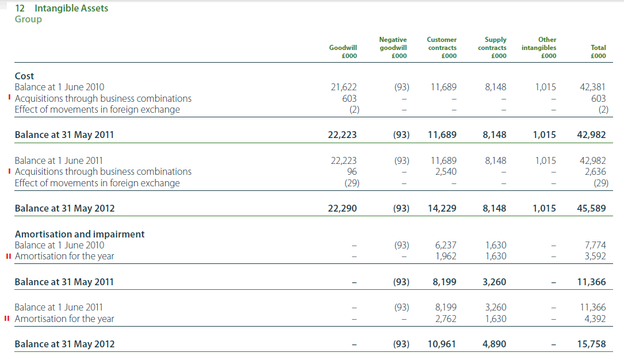The width and height of the screenshot is (624, 364).
Task: Select 'Balance at 1 June 2010' under Amortisation
Action: (x=59, y=245)
